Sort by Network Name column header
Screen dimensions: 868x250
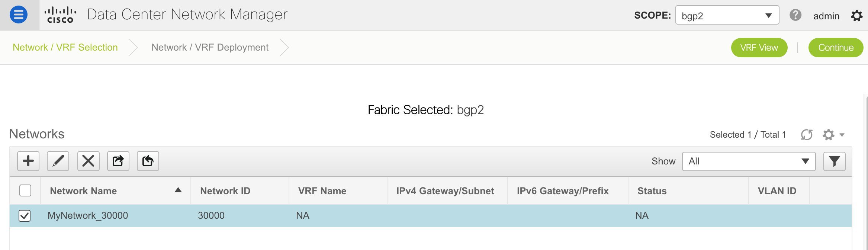click(83, 191)
